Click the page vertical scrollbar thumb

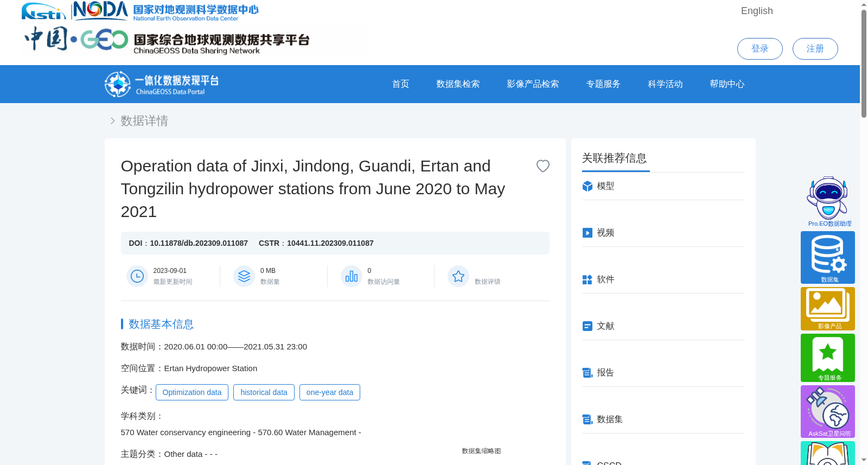tap(864, 63)
